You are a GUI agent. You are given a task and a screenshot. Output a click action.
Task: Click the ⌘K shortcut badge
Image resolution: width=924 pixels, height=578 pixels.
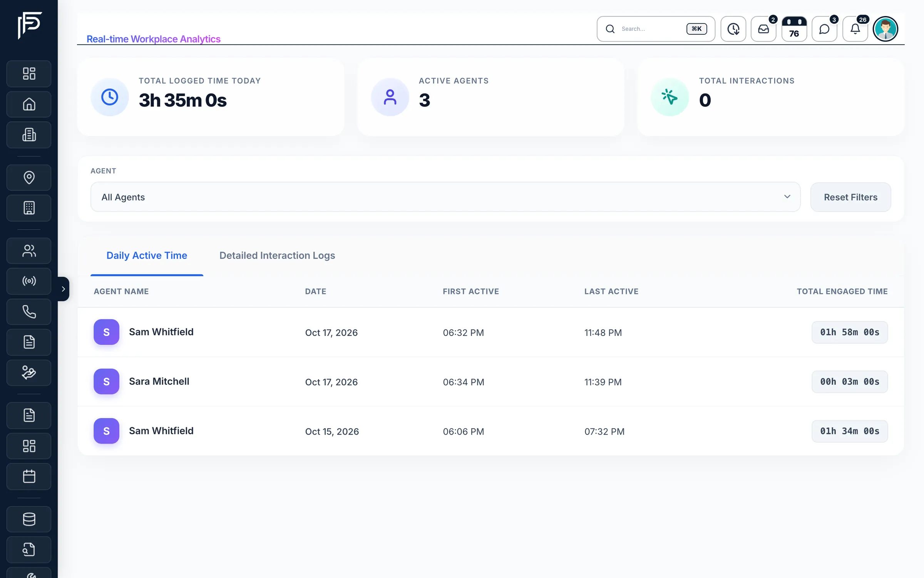click(696, 29)
